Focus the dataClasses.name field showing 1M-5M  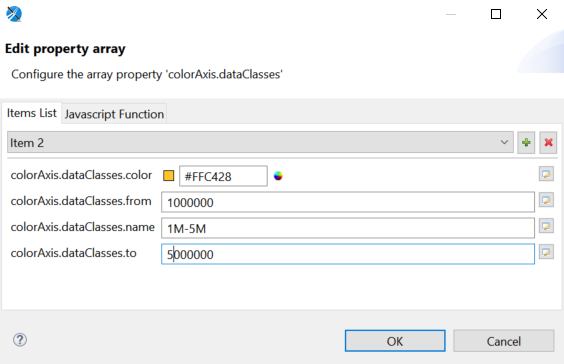348,228
